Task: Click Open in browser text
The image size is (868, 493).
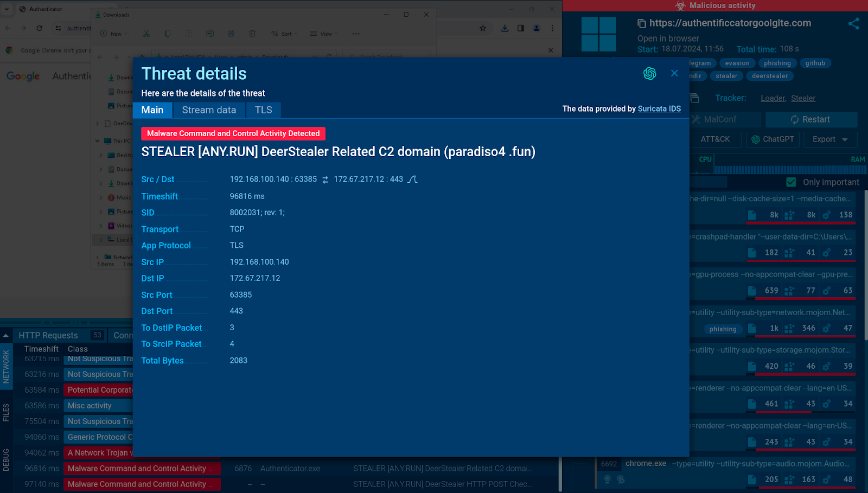Action: (668, 39)
